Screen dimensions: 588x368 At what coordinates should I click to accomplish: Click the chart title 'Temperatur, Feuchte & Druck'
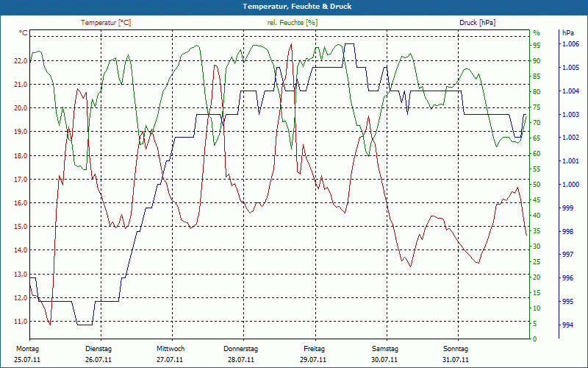297,7
